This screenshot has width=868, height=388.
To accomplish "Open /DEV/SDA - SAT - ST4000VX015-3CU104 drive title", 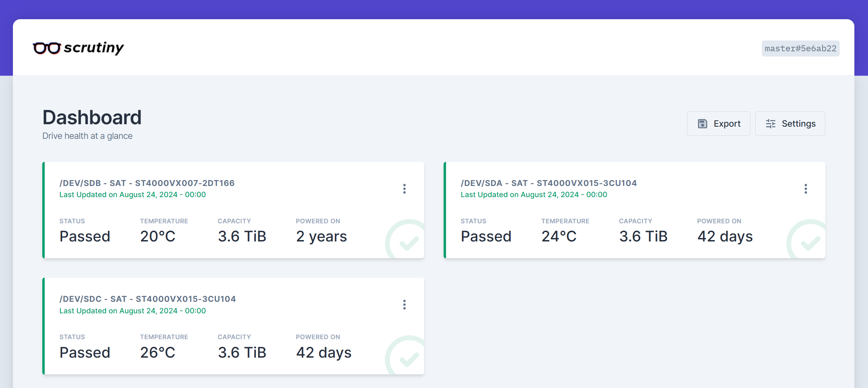I will click(548, 183).
